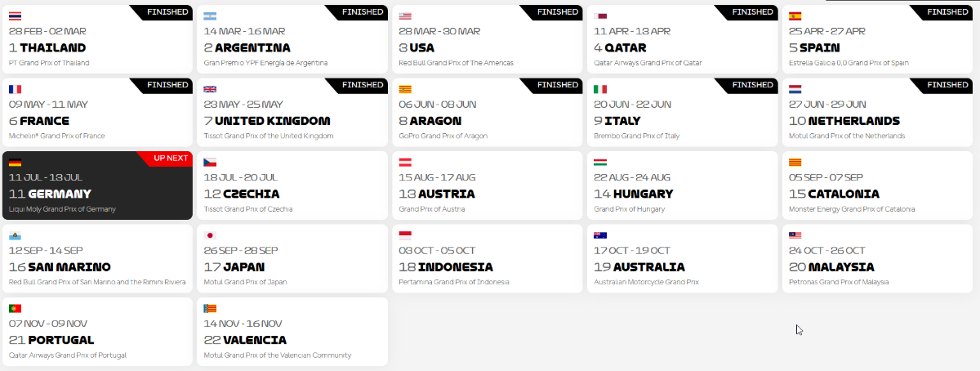Select the Portugal flag icon
Image resolution: width=980 pixels, height=371 pixels.
pyautogui.click(x=16, y=309)
